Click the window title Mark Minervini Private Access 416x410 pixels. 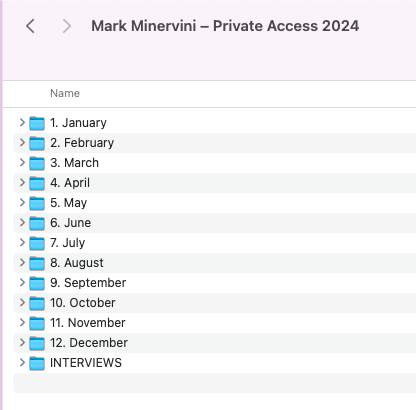pos(225,26)
